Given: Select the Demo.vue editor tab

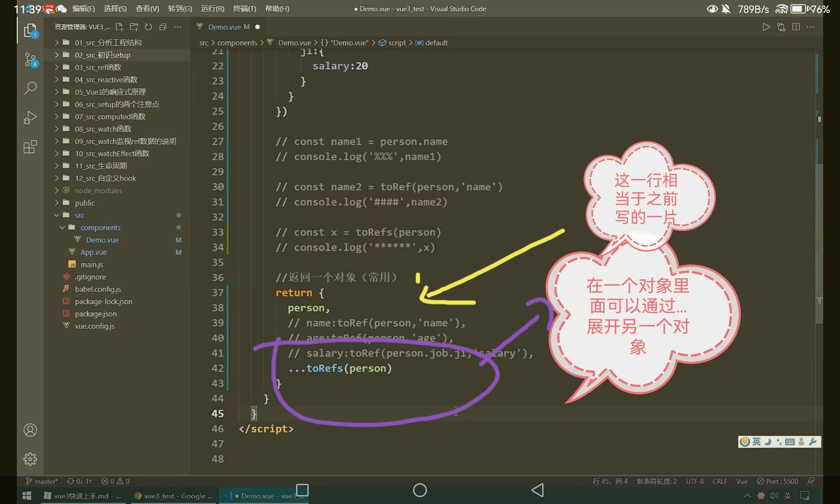Looking at the screenshot, I should [224, 27].
